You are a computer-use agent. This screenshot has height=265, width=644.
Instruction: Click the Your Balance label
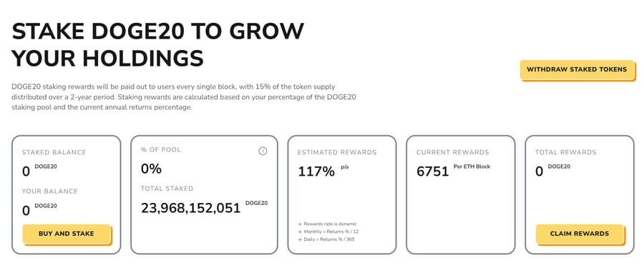point(49,191)
